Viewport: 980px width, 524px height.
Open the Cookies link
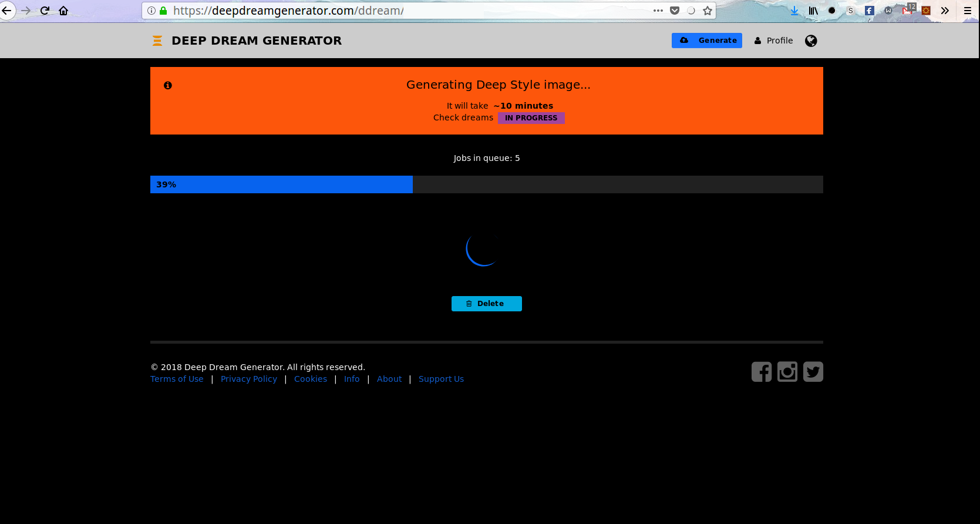point(311,379)
